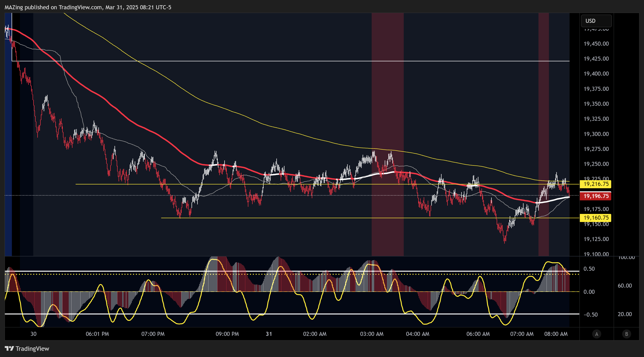Select the red 19,196.75 current price label
The image size is (644, 357).
point(595,196)
